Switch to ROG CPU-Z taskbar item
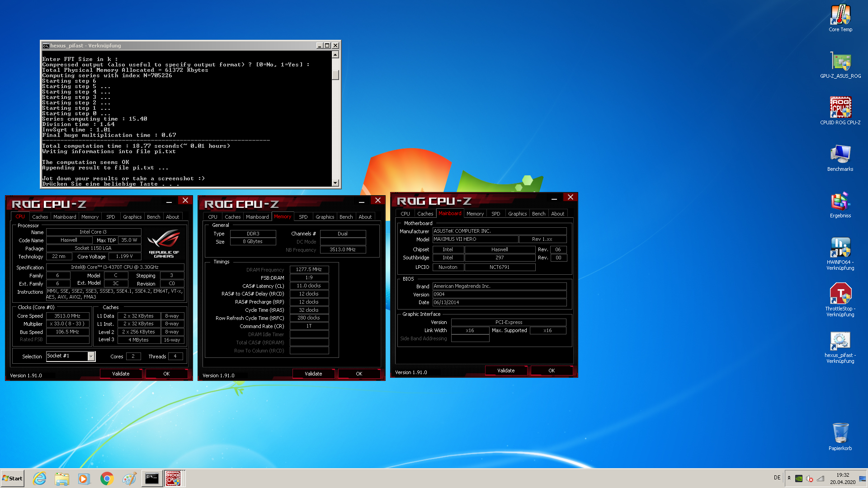Screen dimensions: 868x488 pyautogui.click(x=174, y=478)
